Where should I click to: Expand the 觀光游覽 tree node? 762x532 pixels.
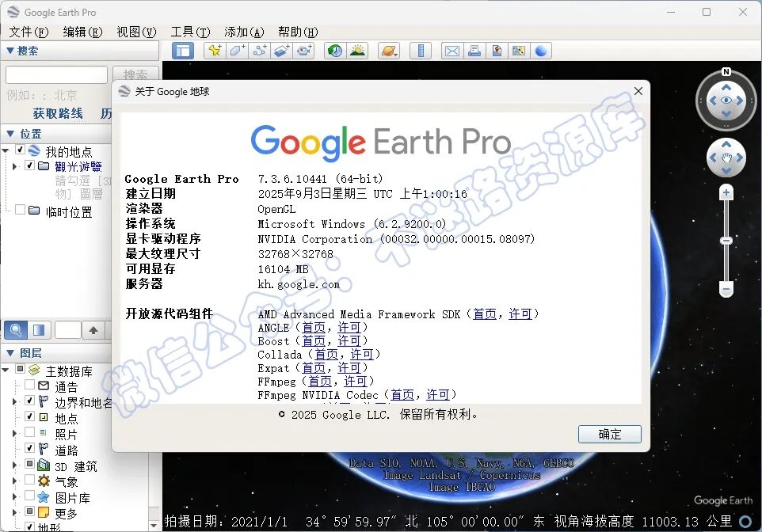click(x=14, y=166)
